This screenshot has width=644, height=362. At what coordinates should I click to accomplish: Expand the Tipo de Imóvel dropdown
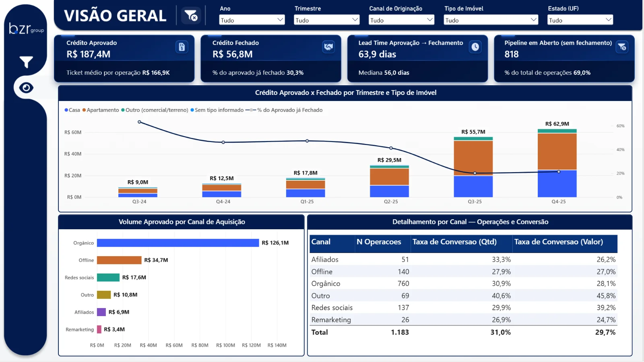point(491,20)
